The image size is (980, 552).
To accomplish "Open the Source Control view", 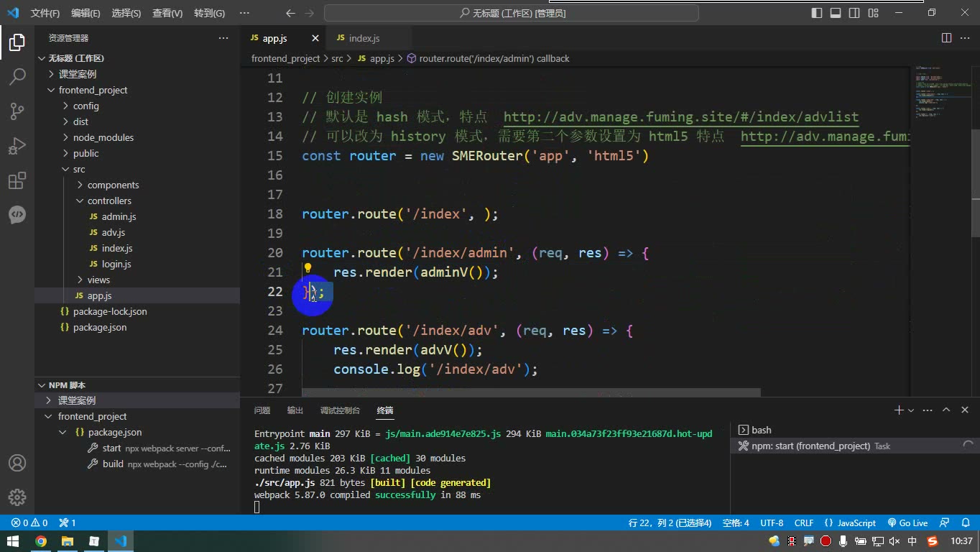I will tap(17, 111).
